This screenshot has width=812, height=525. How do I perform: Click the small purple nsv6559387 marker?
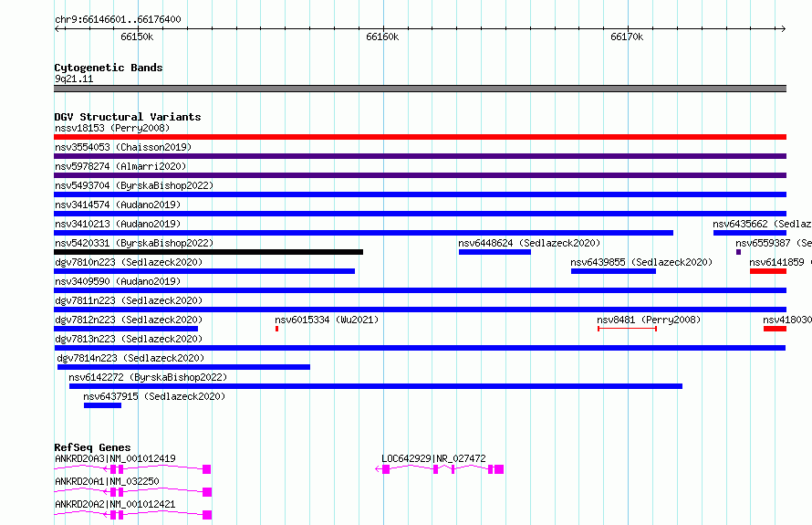(x=738, y=252)
